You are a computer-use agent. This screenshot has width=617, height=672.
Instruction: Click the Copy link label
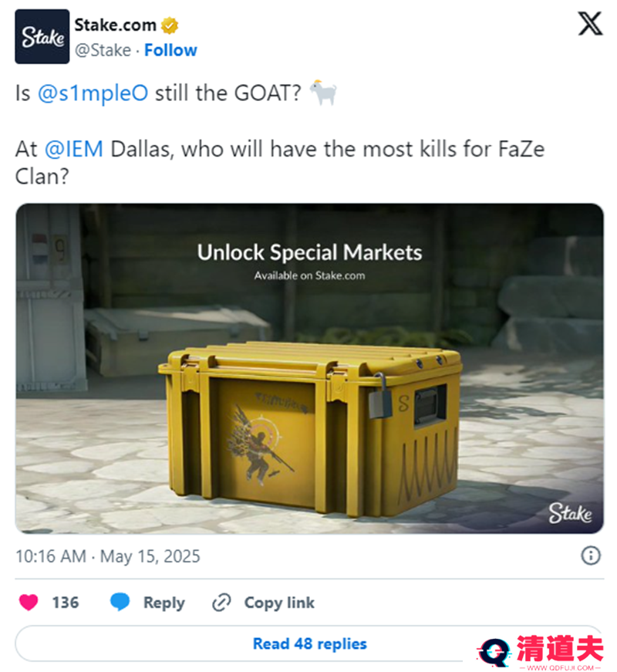279,603
